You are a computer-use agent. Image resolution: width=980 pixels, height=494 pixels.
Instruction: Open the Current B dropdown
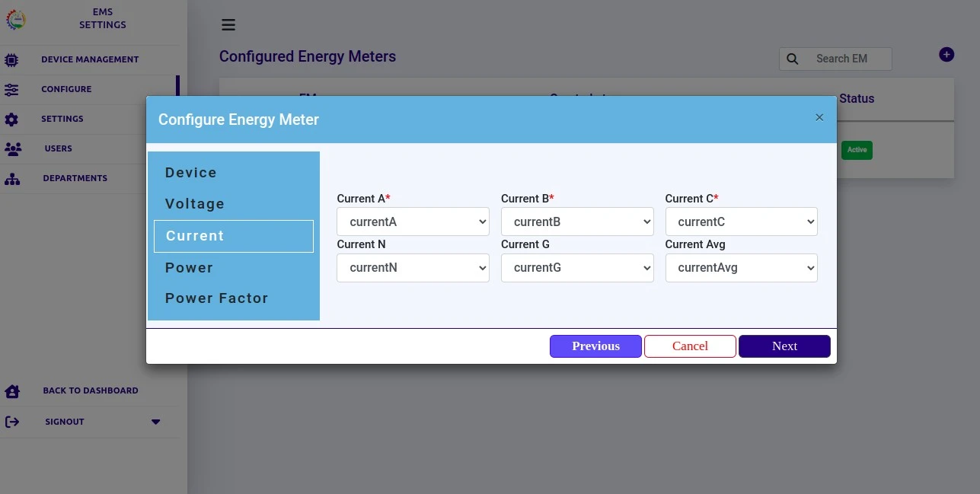[x=577, y=222]
